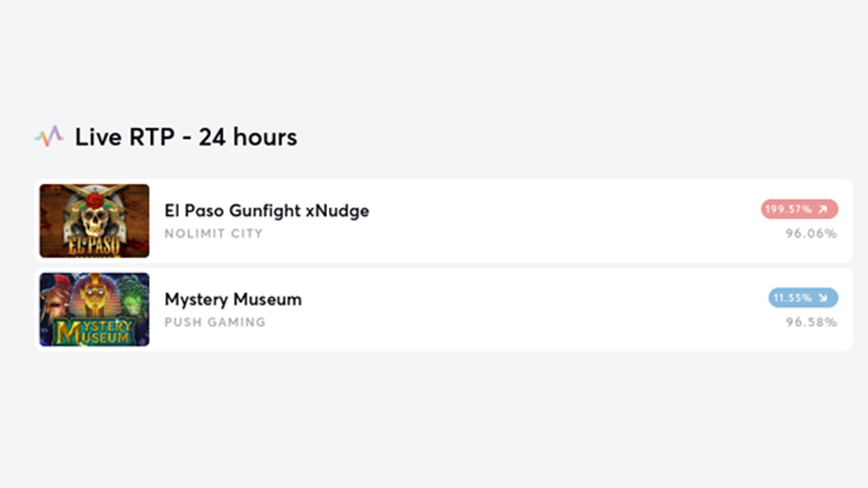The image size is (868, 488).
Task: Select the Live RTP - 24 hours heading
Action: 186,136
